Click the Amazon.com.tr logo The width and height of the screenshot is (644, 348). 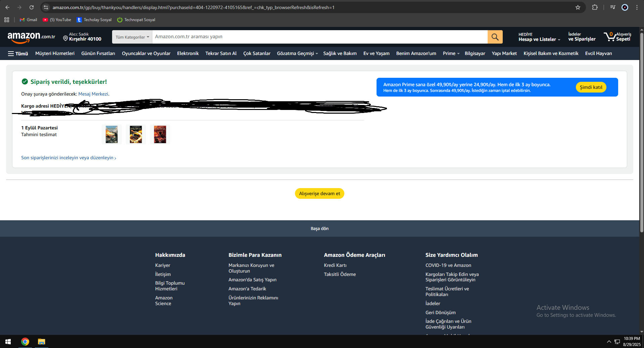[31, 37]
